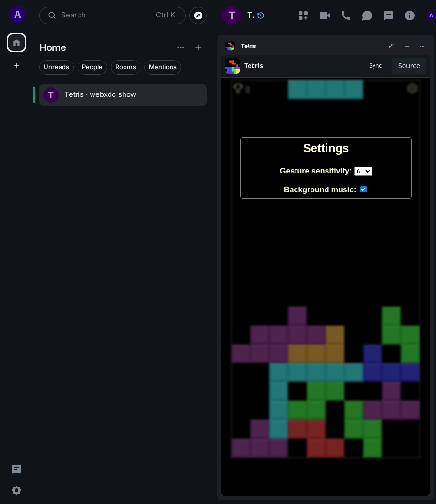The image size is (436, 504).
Task: Filter the room list by Mentions
Action: 163,67
